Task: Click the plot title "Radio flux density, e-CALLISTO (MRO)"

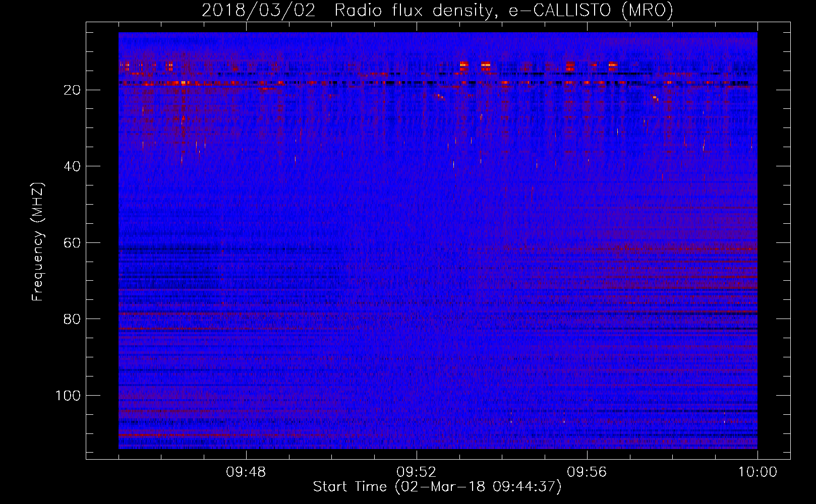Action: (x=504, y=10)
